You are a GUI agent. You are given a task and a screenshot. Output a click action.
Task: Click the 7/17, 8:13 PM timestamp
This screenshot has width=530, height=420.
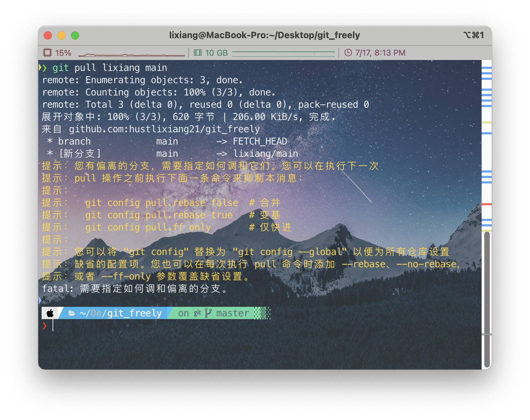pyautogui.click(x=380, y=53)
